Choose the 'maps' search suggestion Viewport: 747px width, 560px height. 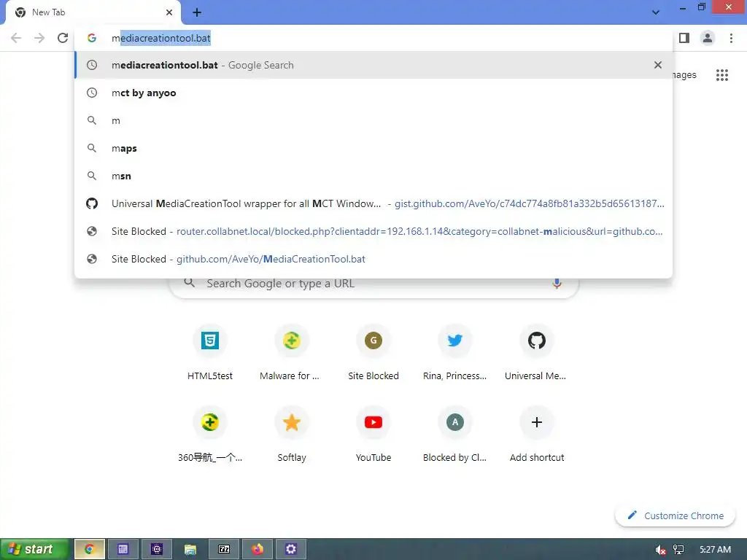coord(373,148)
